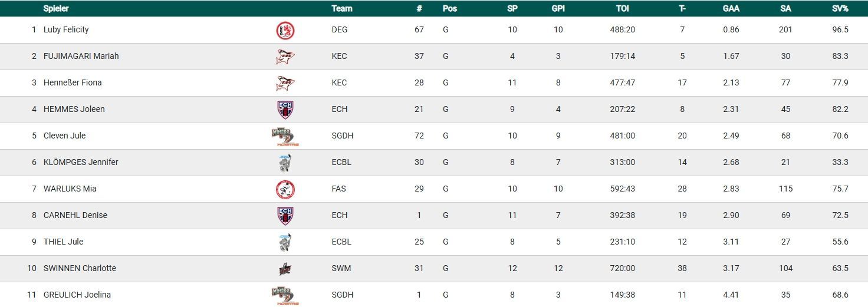This screenshot has height=307, width=868.
Task: Click the DEG team logo beside Luby Felicity
Action: (x=285, y=30)
